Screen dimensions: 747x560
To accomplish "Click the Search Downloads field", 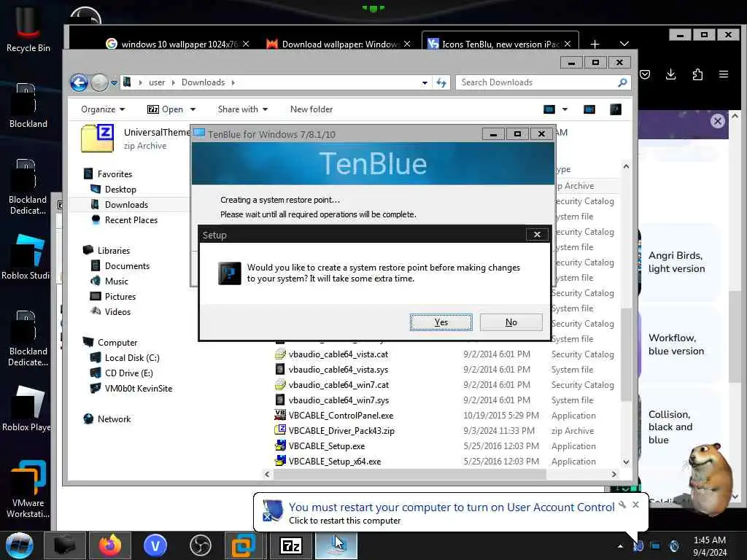I will [543, 82].
